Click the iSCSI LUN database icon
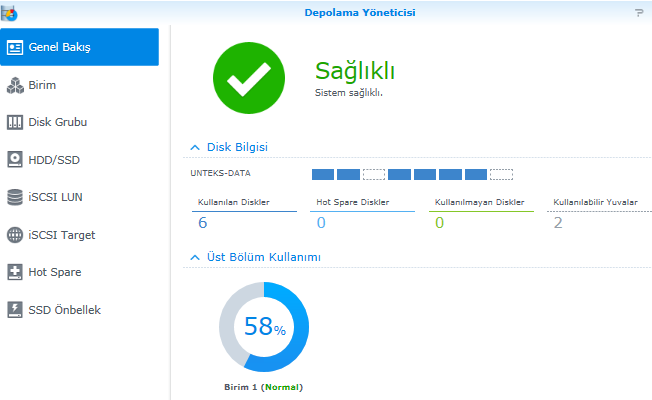Image resolution: width=652 pixels, height=400 pixels. coord(15,197)
